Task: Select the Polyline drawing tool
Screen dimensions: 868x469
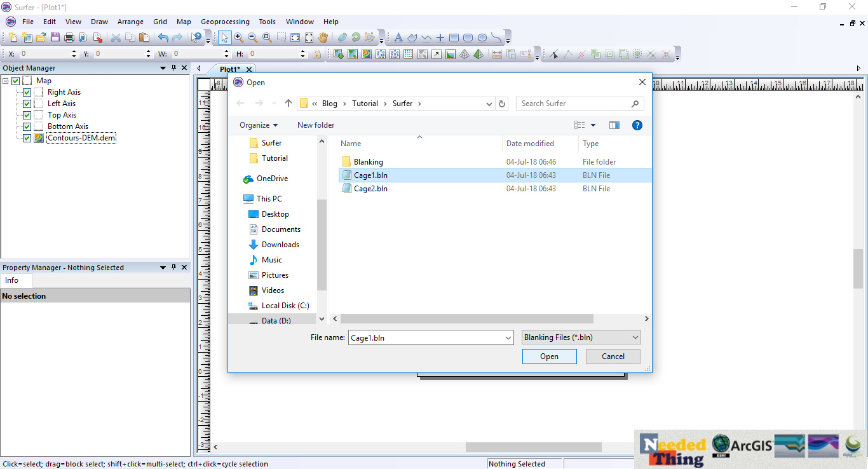Action: coord(426,37)
